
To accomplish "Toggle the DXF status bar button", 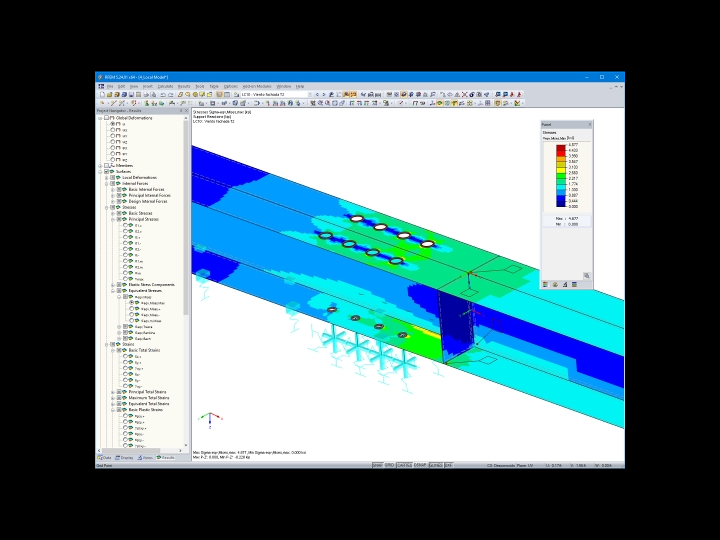I will tap(448, 465).
